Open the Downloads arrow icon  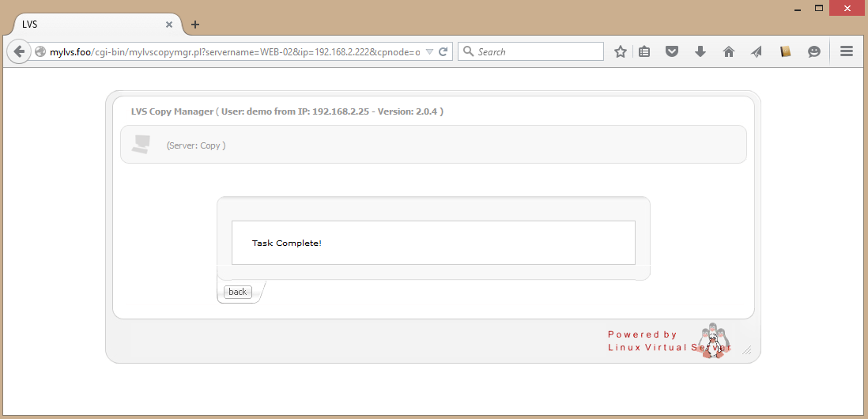tap(700, 52)
